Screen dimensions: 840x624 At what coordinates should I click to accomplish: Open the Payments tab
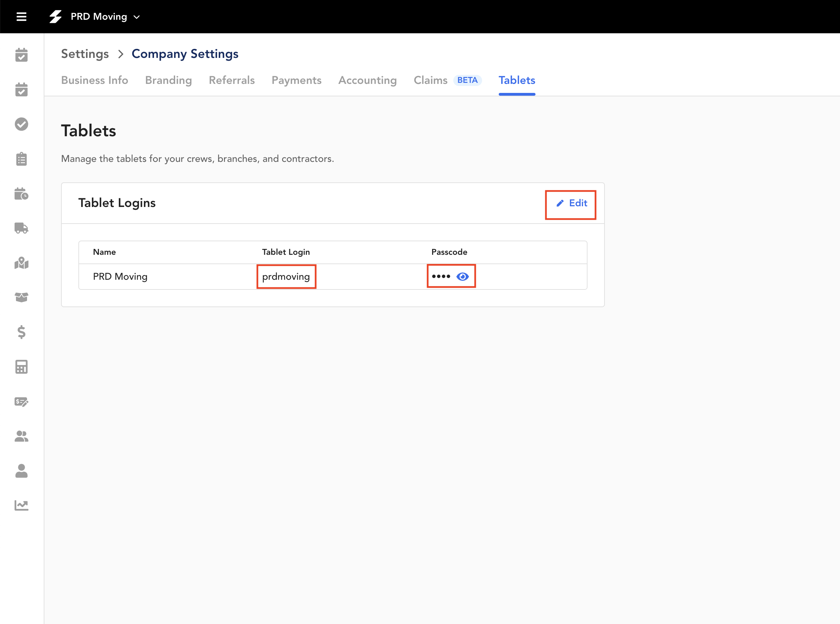pyautogui.click(x=296, y=80)
